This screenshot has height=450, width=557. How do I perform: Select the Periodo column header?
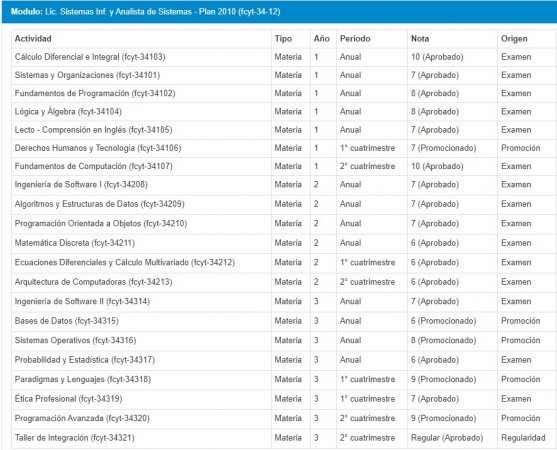355,39
